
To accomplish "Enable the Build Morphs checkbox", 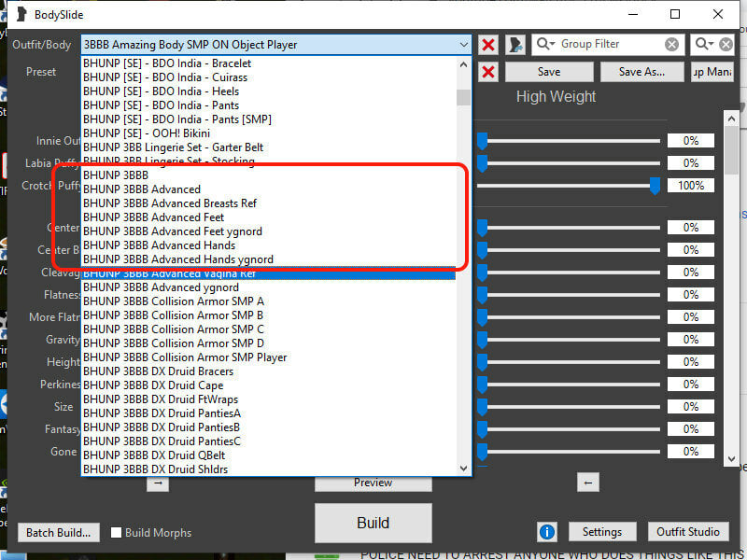I will click(x=116, y=532).
